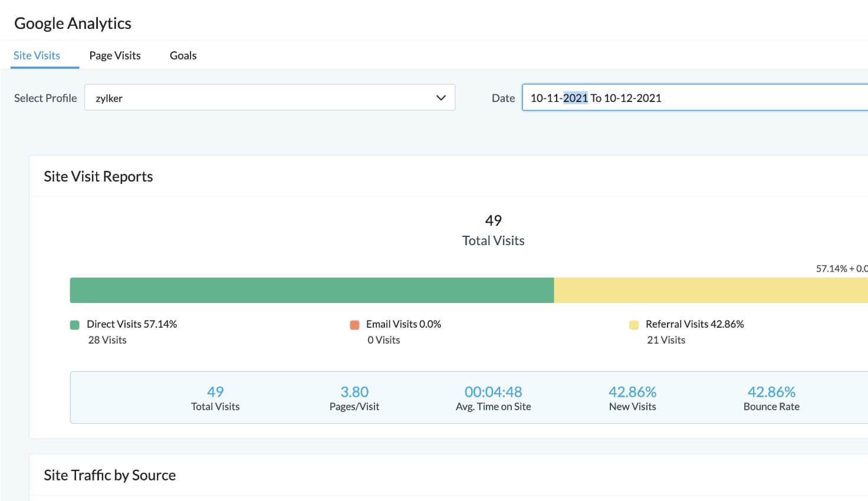Image resolution: width=868 pixels, height=501 pixels.
Task: Select the Site Visits tab
Action: [x=37, y=55]
